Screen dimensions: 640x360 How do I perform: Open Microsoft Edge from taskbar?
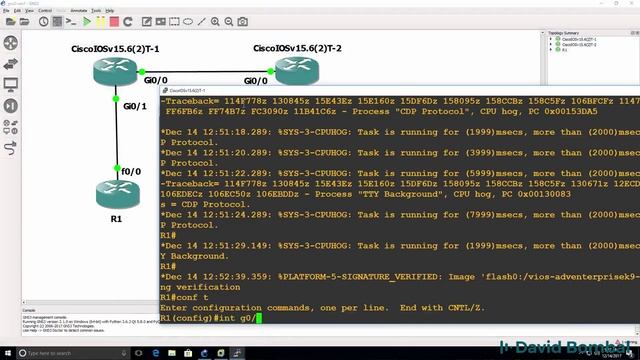156,353
